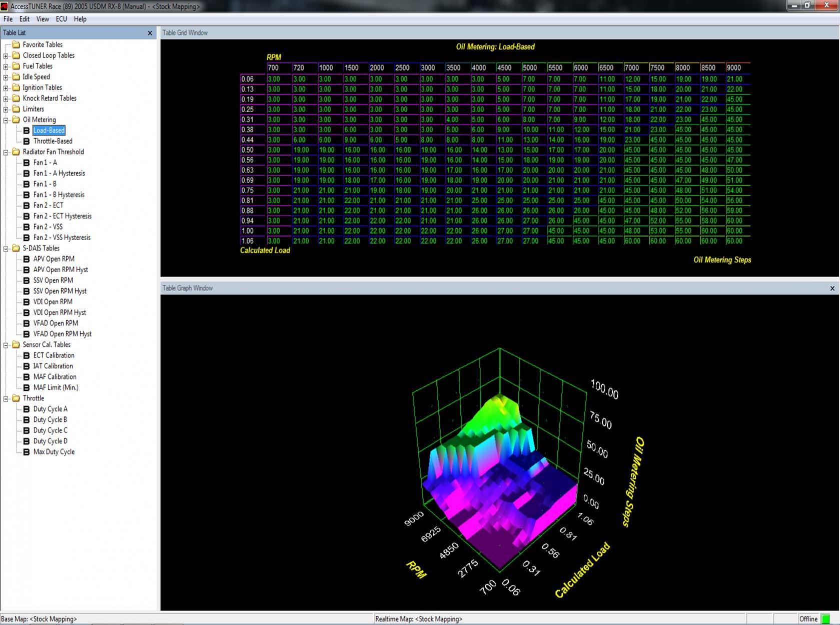Select the Max Duty Cycle table icon
840x625 pixels.
tap(27, 452)
